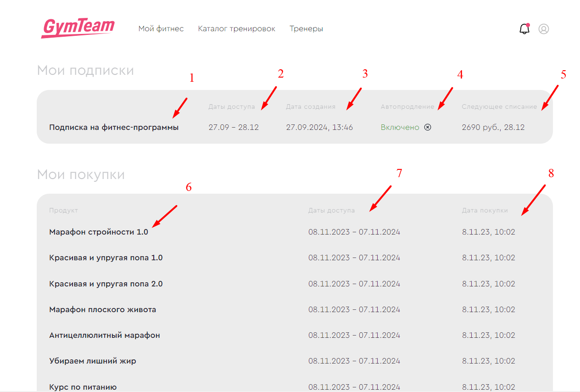Select Убираем лишний жир

(93, 361)
